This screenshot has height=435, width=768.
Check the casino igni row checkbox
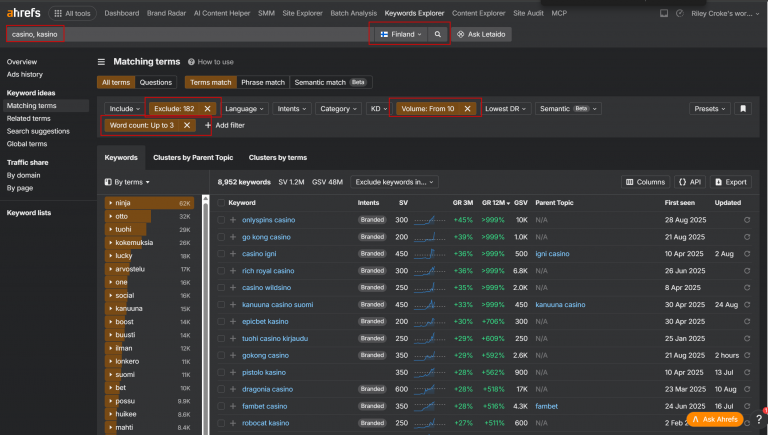tap(221, 254)
